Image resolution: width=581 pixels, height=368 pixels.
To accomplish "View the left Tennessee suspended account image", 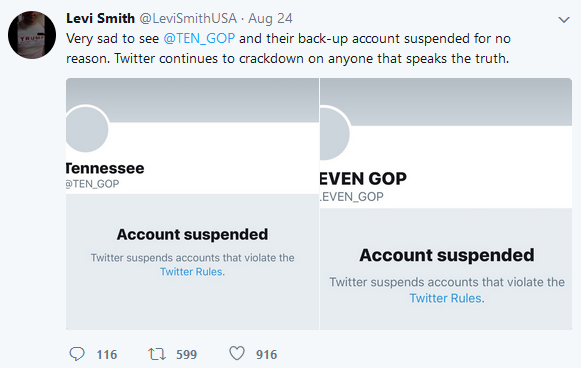I will point(192,204).
